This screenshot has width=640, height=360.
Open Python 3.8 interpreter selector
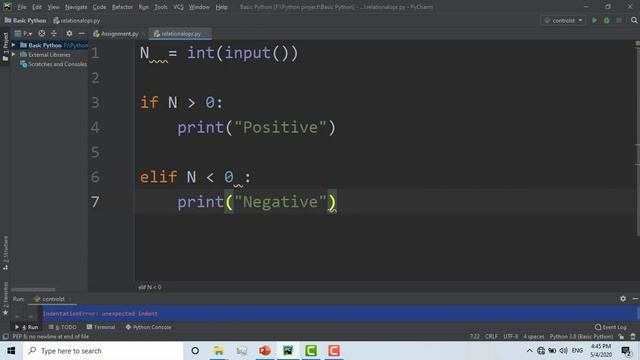[581, 337]
